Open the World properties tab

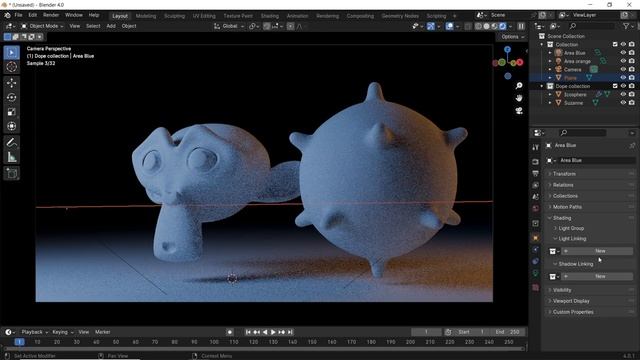pyautogui.click(x=536, y=209)
